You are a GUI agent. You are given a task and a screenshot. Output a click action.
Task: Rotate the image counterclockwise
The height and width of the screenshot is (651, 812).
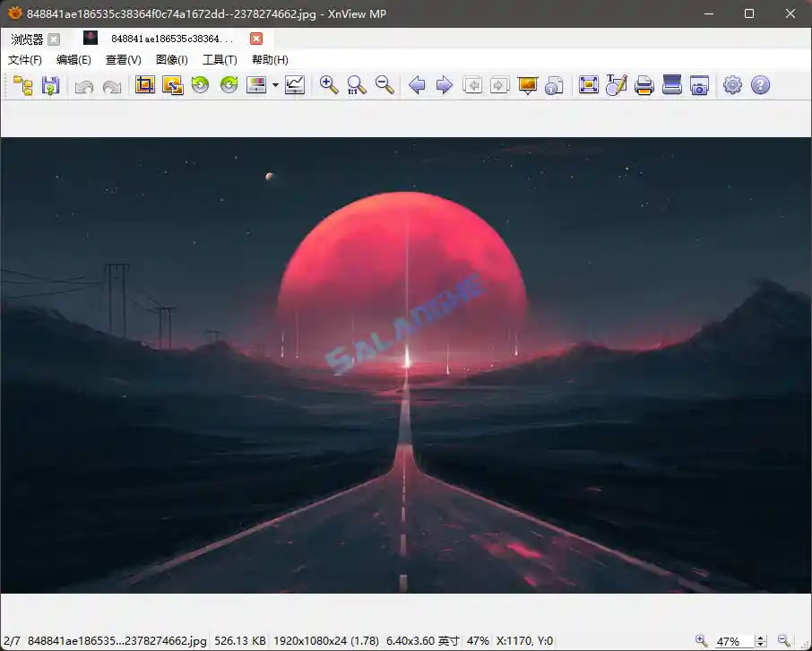200,85
